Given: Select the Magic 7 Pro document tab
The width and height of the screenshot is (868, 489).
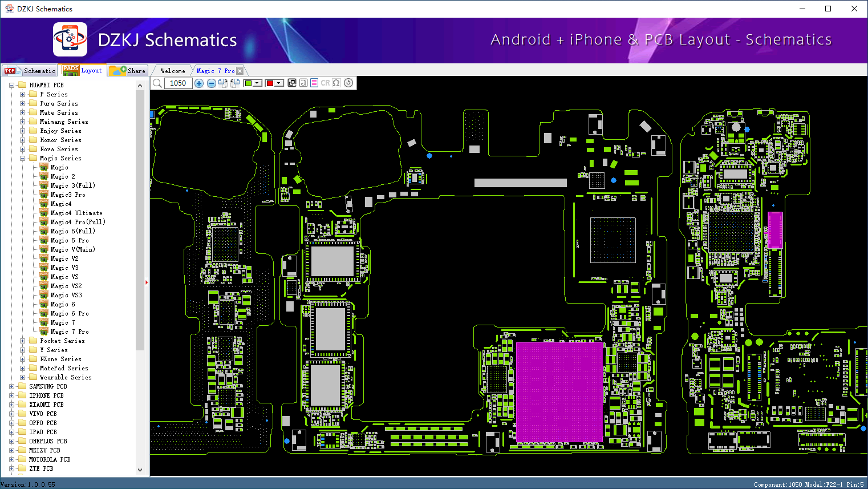Looking at the screenshot, I should click(216, 71).
